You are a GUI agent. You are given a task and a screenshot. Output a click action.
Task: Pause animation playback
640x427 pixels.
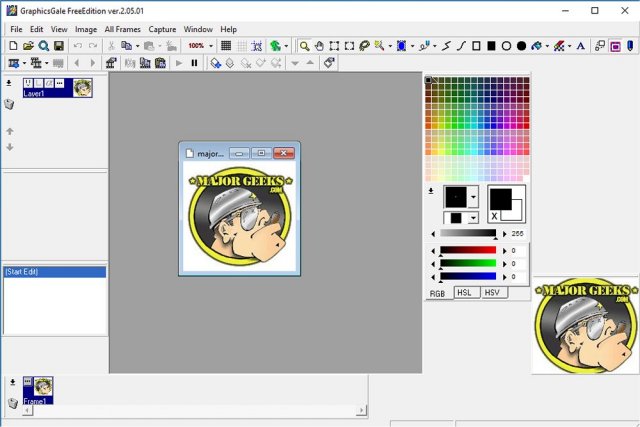tap(194, 63)
